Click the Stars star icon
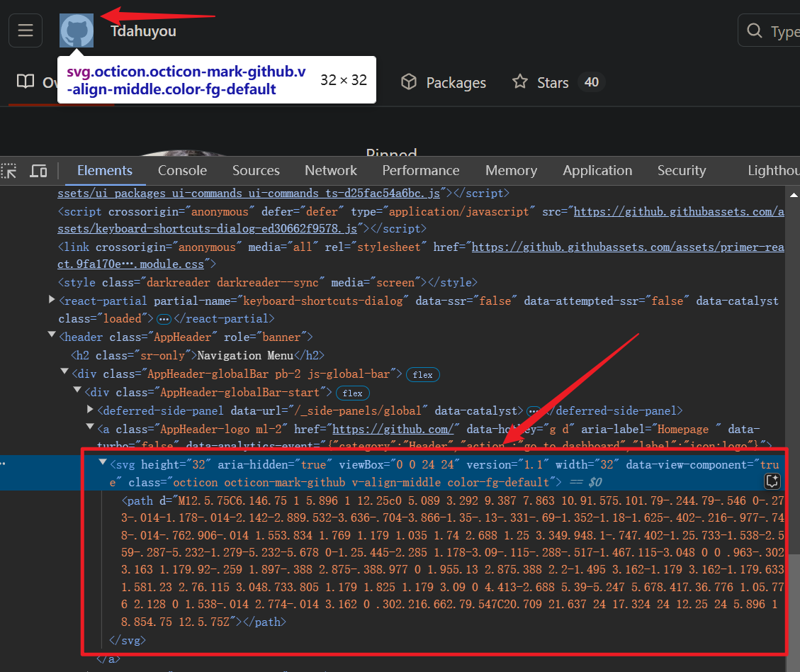Screen dimensions: 800x672 click(x=520, y=82)
